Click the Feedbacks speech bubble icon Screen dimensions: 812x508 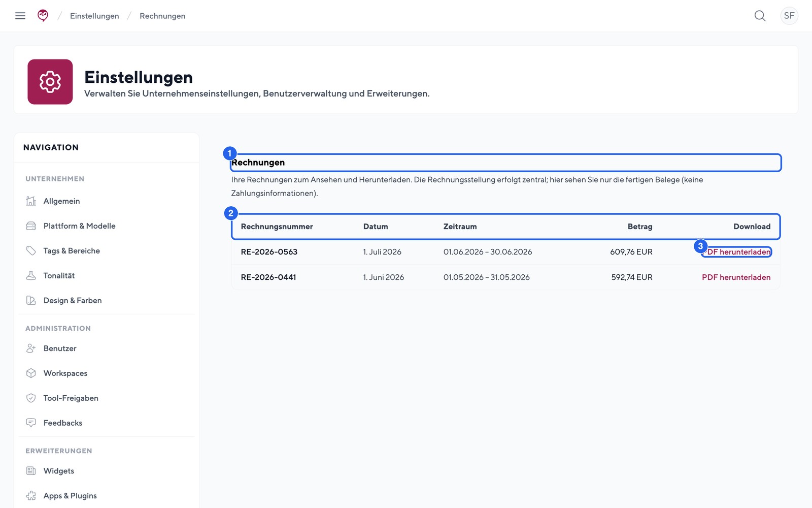tap(31, 423)
